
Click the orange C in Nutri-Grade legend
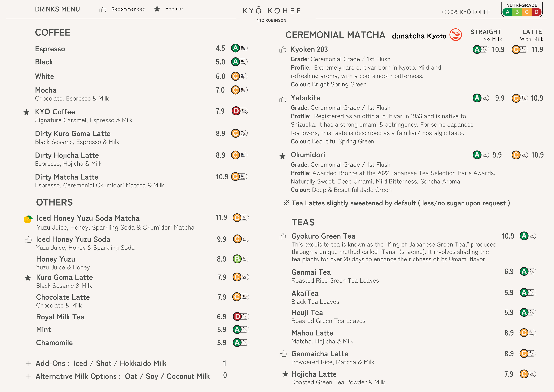tap(527, 12)
